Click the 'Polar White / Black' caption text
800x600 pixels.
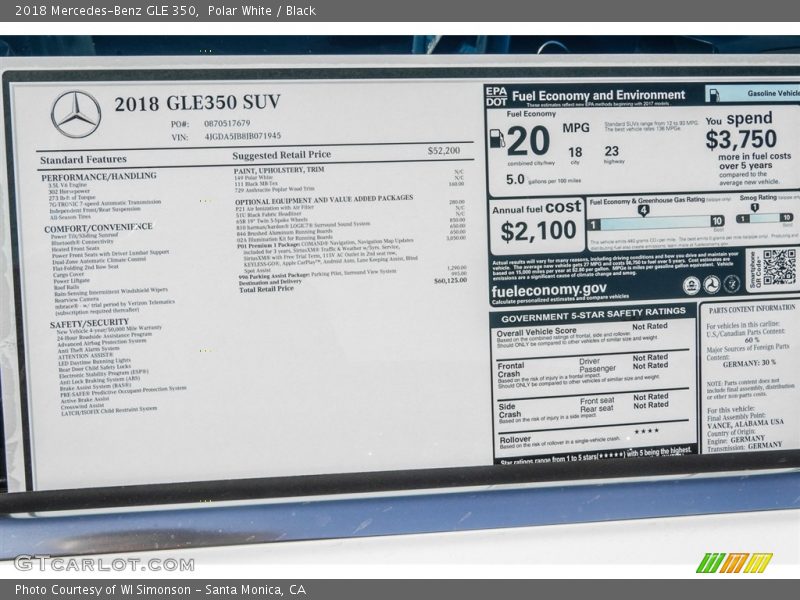coord(261,10)
